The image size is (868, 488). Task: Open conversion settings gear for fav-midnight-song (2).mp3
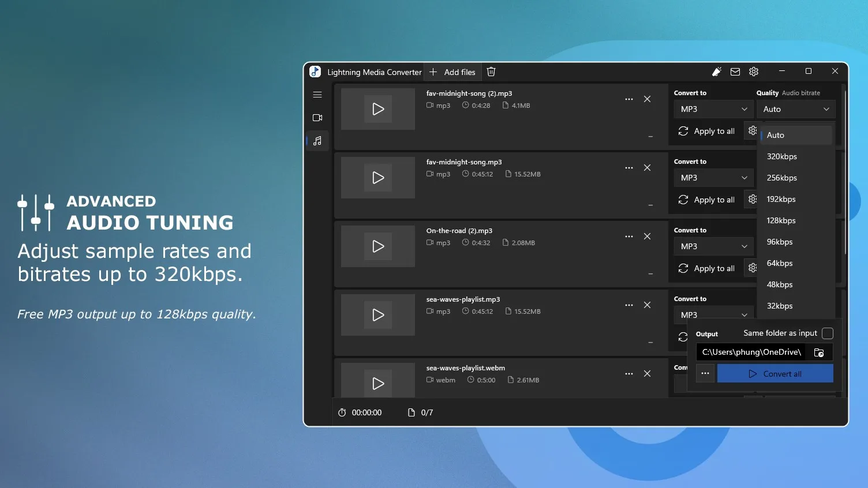[752, 131]
